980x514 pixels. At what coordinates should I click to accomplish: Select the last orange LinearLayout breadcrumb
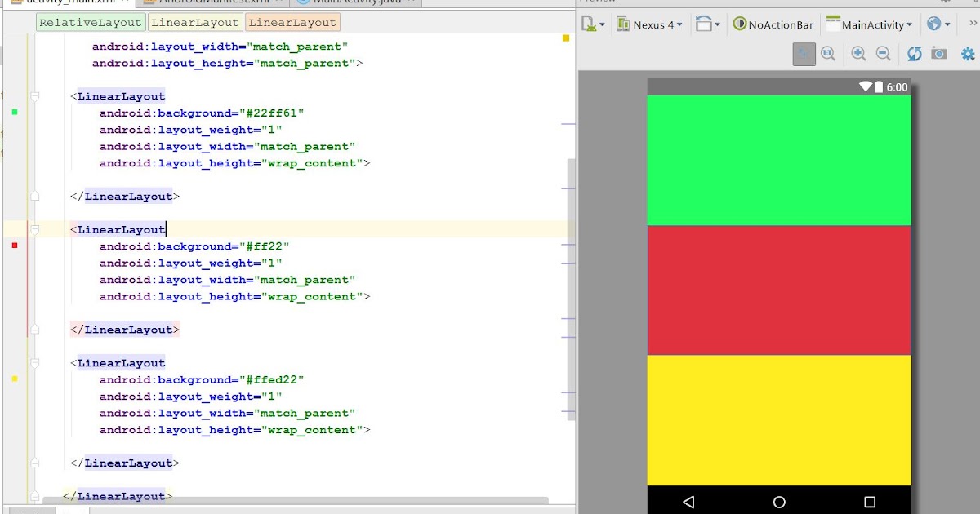[x=292, y=23]
